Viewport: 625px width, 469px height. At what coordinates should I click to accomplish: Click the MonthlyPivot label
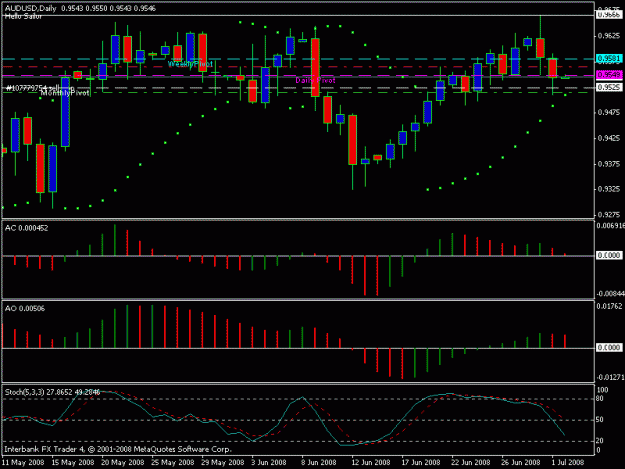pyautogui.click(x=65, y=93)
